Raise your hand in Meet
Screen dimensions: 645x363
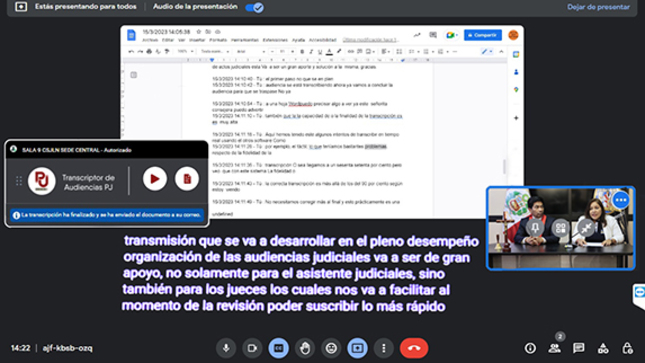pos(304,348)
